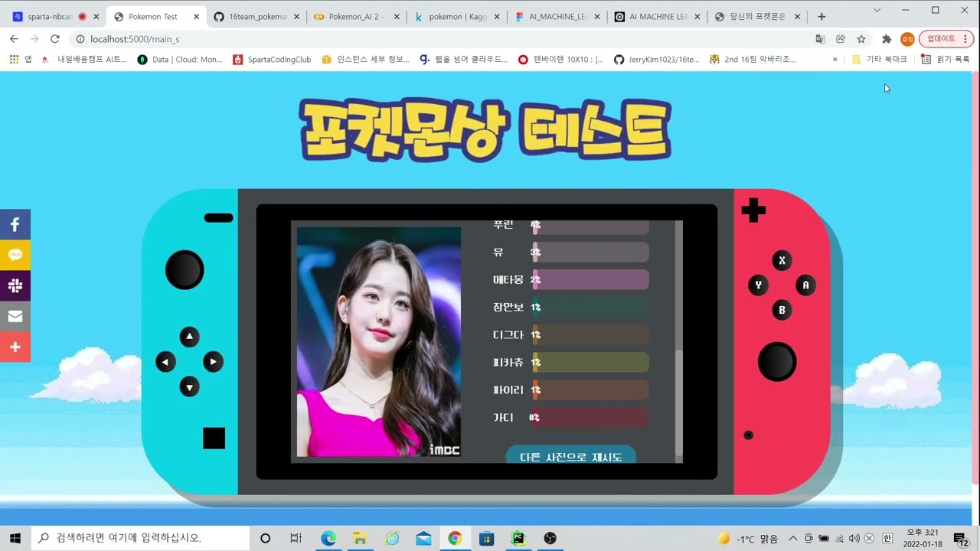The image size is (980, 551).
Task: Click the left analog stick on blue controller
Action: click(x=185, y=269)
